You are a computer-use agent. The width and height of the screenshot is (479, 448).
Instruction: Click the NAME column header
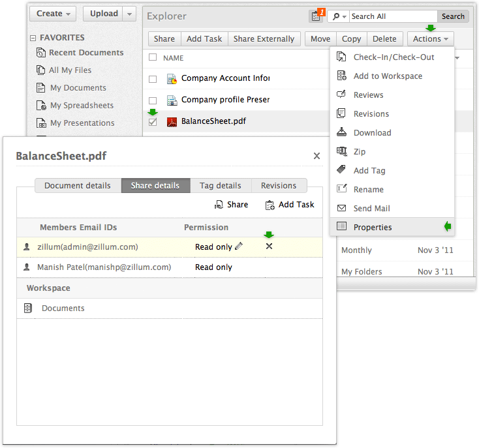coord(173,58)
